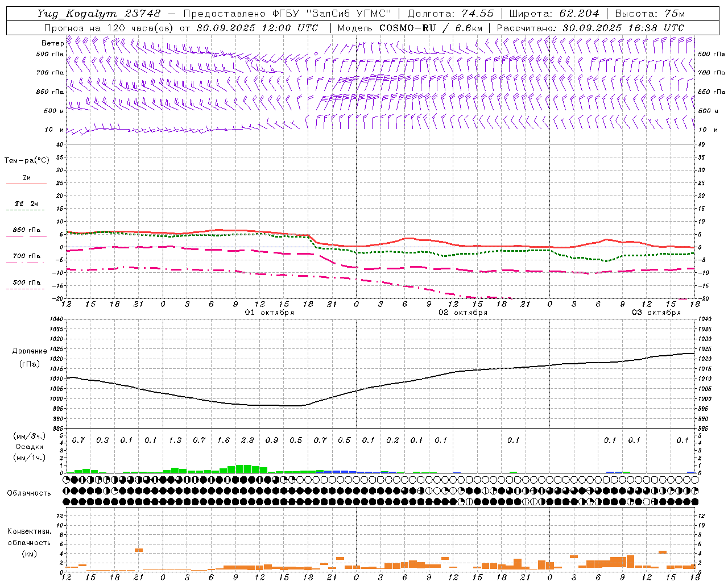Click the 'Td 2м' dew point legend entry
Screen dimensions: 728x582
point(26,203)
